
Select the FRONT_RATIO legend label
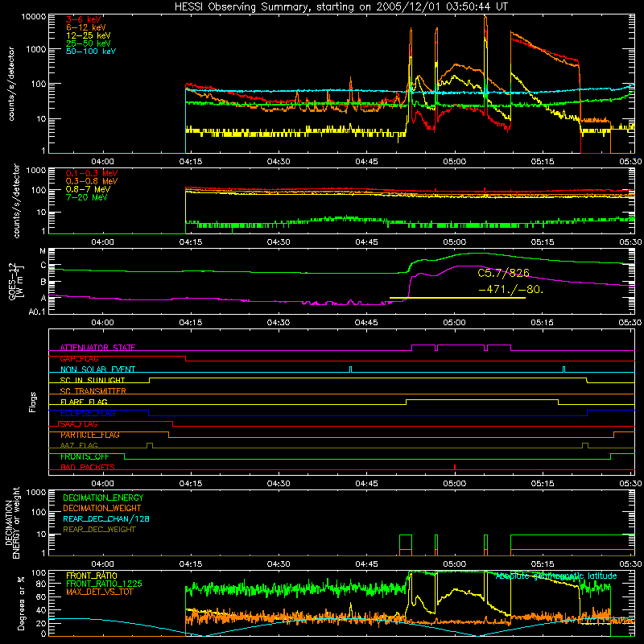click(x=92, y=576)
